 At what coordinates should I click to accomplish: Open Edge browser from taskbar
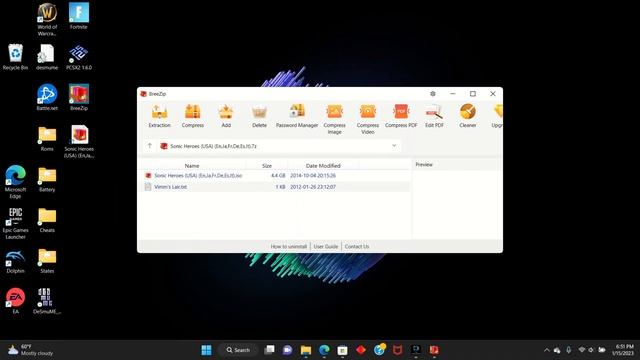(x=324, y=350)
